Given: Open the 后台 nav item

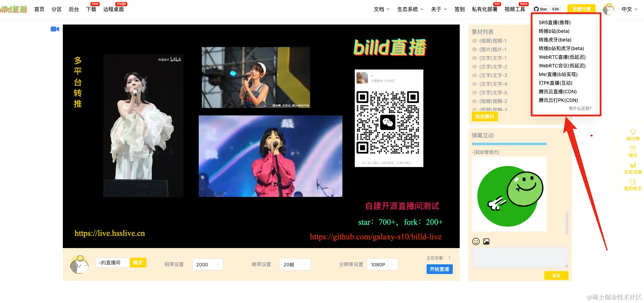Looking at the screenshot, I should click(x=74, y=9).
